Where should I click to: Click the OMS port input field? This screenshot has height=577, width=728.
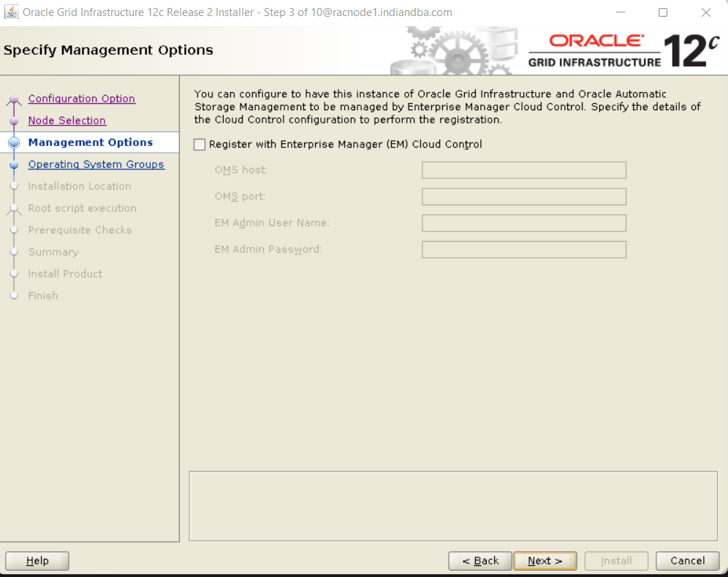pos(524,196)
